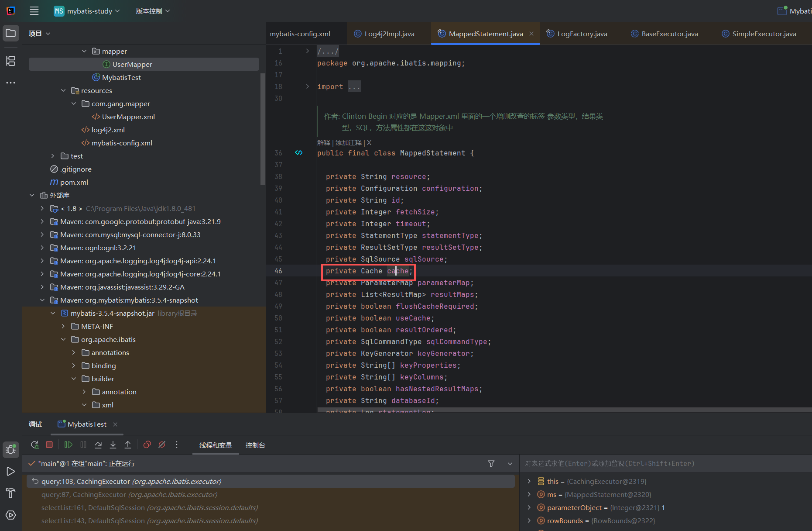Screen dimensions: 812x531
Task: Click the editor horizontal scrollbar
Action: (x=565, y=410)
